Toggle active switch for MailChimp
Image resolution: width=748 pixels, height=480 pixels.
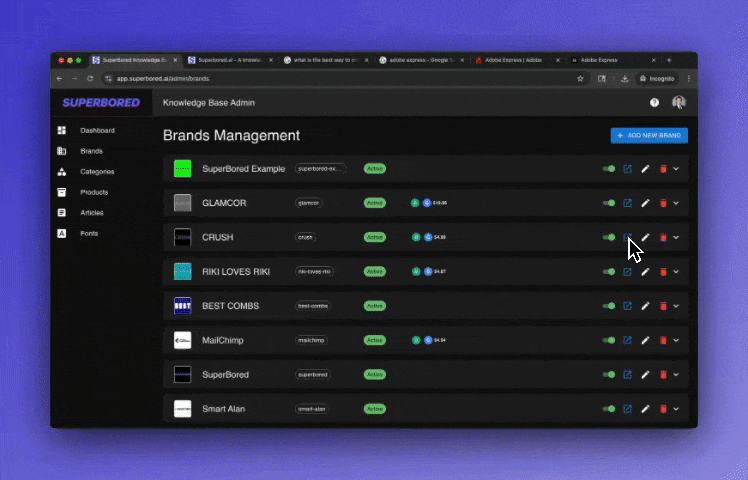coord(609,341)
